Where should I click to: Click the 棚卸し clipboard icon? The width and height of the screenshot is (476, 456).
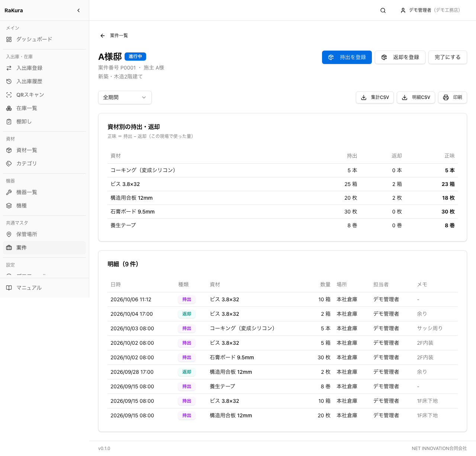point(9,122)
